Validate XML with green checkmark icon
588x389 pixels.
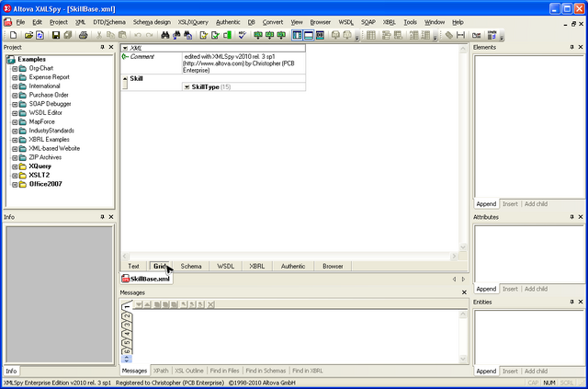tap(215, 35)
